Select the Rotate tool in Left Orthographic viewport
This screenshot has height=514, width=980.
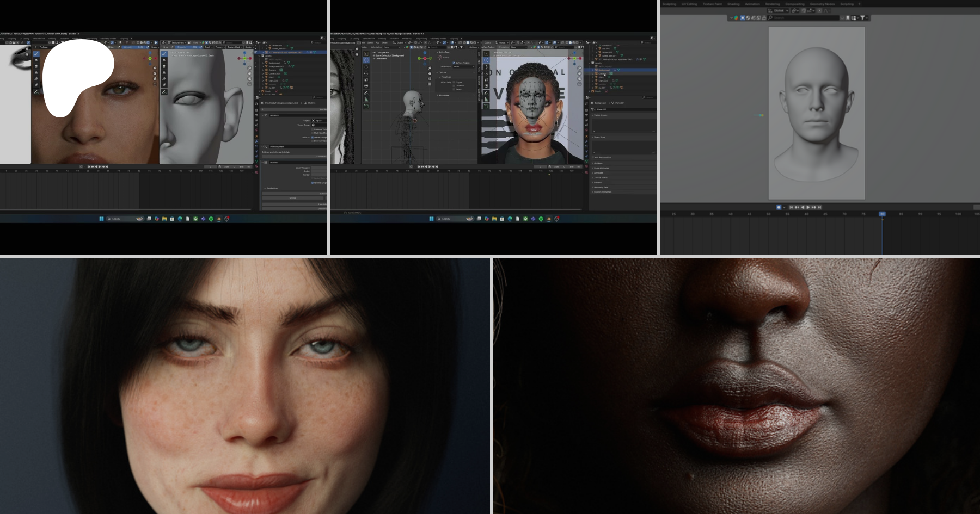tap(366, 73)
